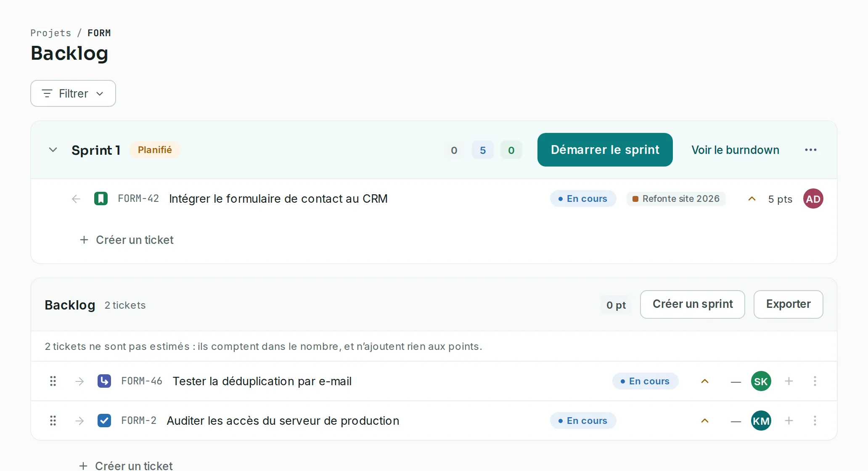Move FORM-42 back to backlog arrow
The image size is (868, 471).
tap(76, 199)
